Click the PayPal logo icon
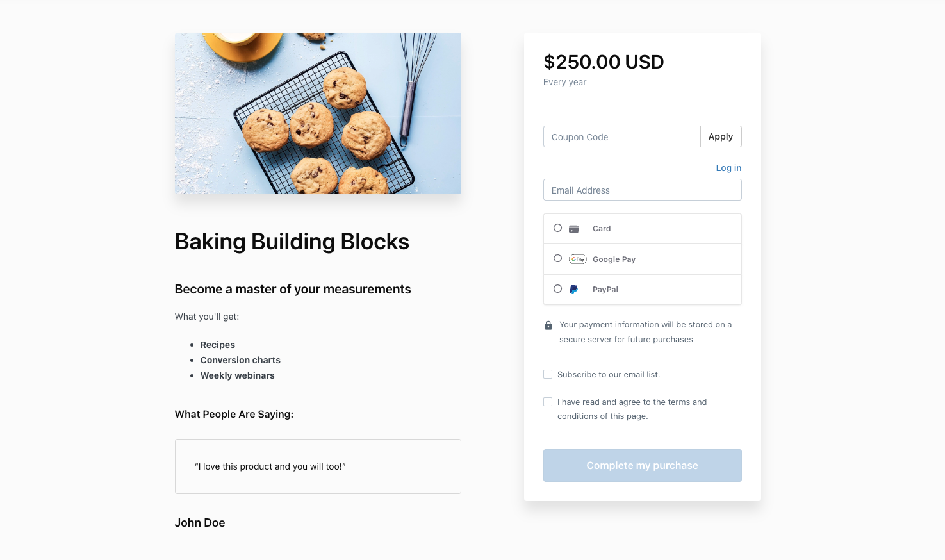 coord(573,290)
